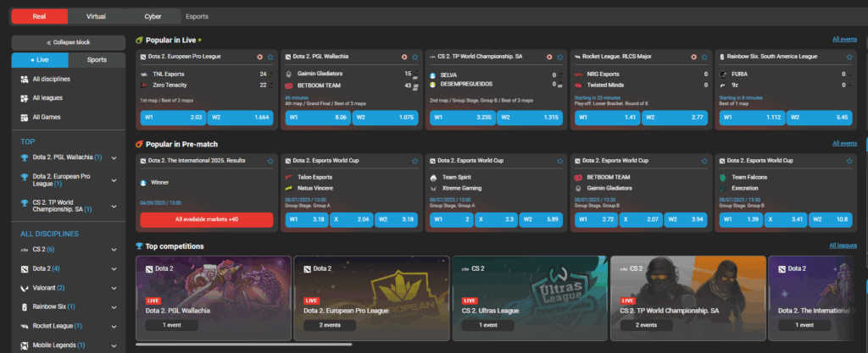Expand the Dota 2 discipline chevron
Viewport: 868px width, 353px height.
tap(114, 269)
